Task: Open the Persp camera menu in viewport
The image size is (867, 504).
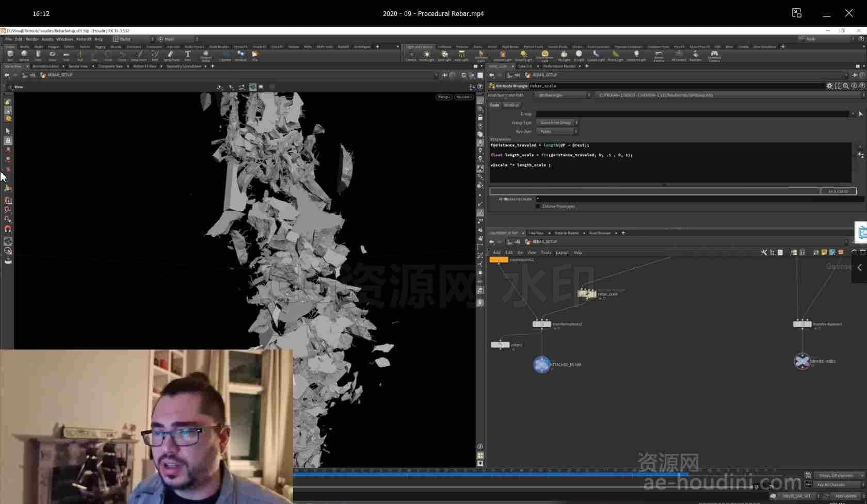Action: coord(444,97)
